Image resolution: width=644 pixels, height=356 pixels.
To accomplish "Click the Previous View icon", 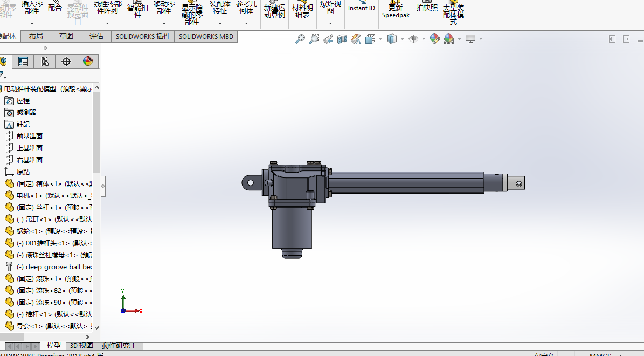I will tap(328, 39).
